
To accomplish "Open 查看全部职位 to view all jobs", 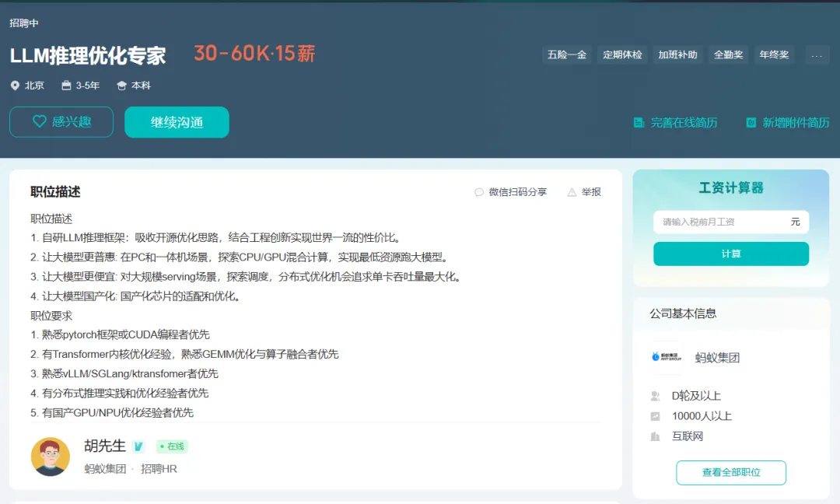I will point(731,472).
